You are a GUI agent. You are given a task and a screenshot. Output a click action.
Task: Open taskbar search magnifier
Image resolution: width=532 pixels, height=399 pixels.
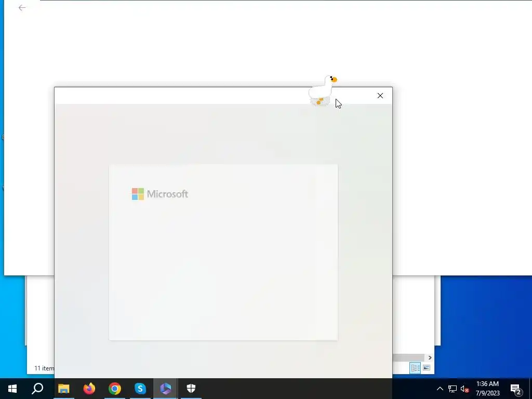tap(37, 389)
